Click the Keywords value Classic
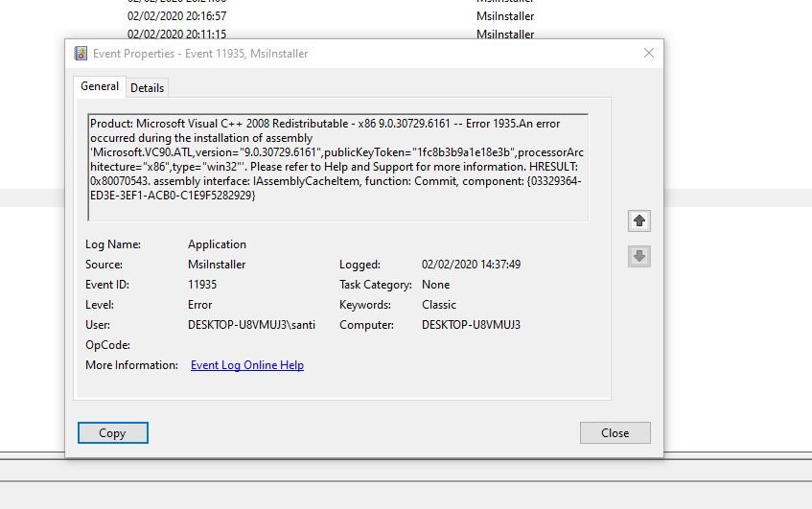The image size is (812, 509). [439, 305]
